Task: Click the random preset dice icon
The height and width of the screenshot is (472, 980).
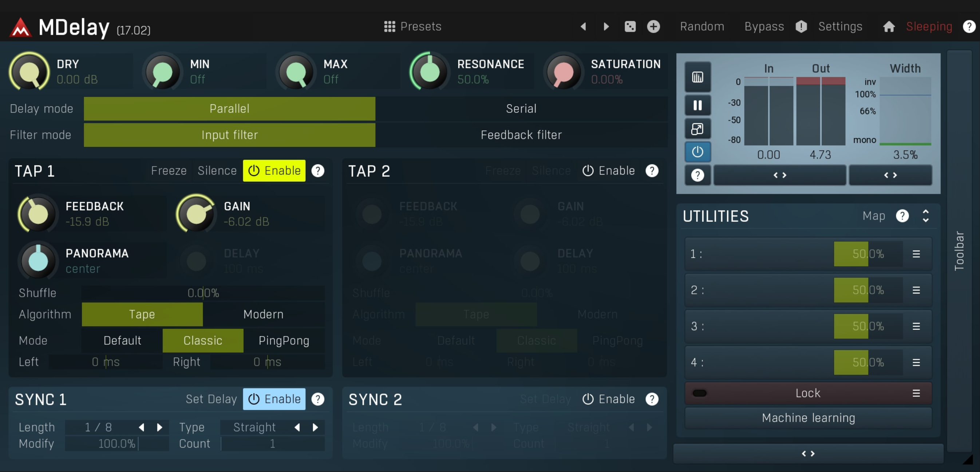Action: [x=630, y=27]
